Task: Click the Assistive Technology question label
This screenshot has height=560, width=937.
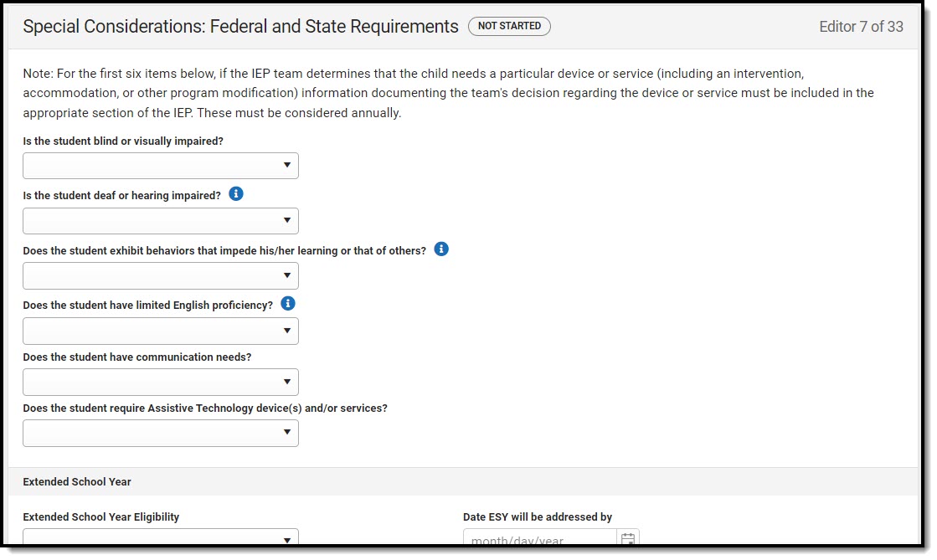Action: pos(205,408)
